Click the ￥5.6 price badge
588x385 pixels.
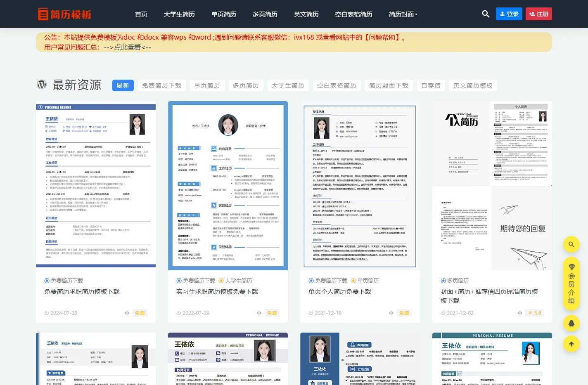coord(535,313)
